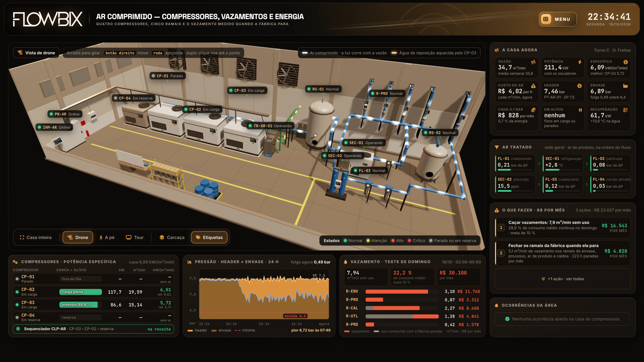Screen dimensions: 644x362
Task: Click the funnel icon beside Ar Tratado
Action: (497, 147)
